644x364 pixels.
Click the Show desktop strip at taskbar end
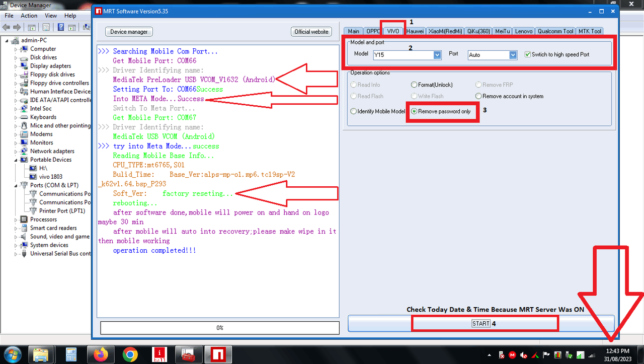640,354
